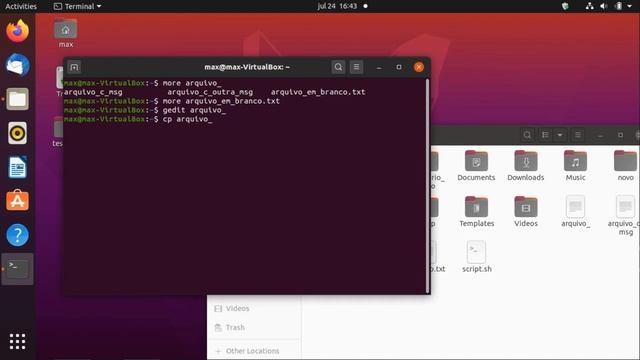
Task: Toggle list view in Files window
Action: click(545, 135)
